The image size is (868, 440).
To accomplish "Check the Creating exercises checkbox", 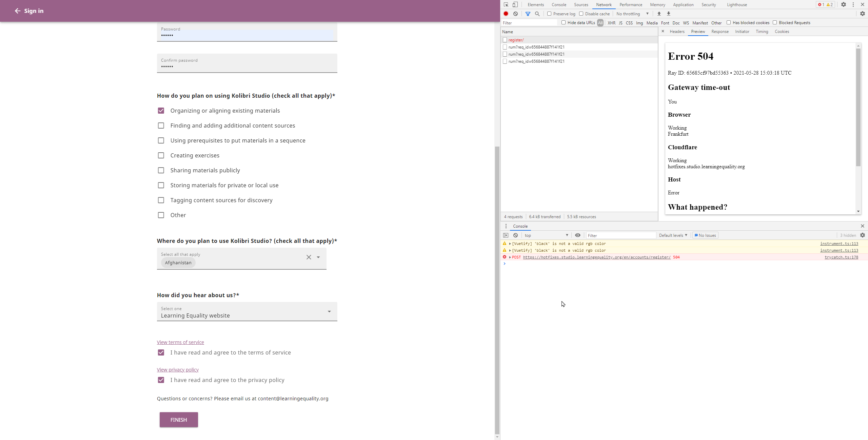I will (161, 155).
